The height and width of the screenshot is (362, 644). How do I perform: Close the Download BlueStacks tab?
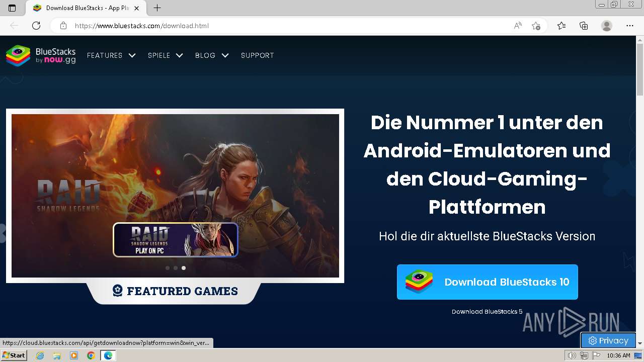click(136, 8)
